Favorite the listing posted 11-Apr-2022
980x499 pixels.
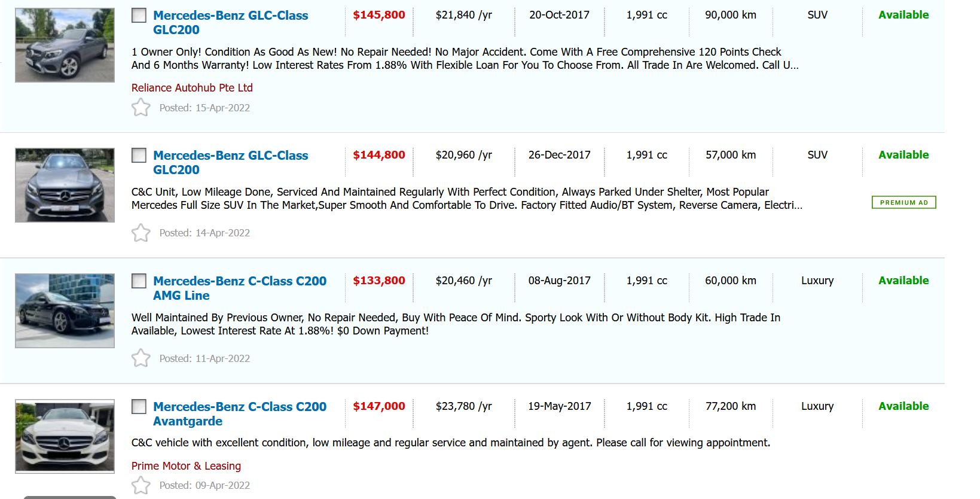point(141,358)
